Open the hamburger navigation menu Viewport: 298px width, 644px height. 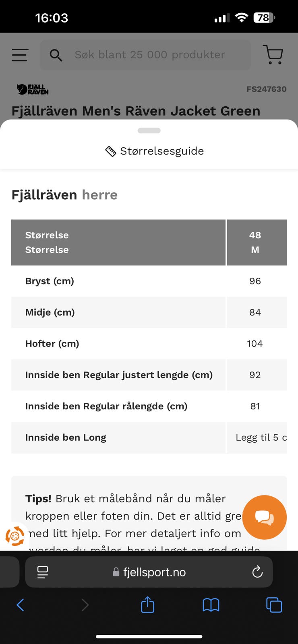pyautogui.click(x=19, y=55)
